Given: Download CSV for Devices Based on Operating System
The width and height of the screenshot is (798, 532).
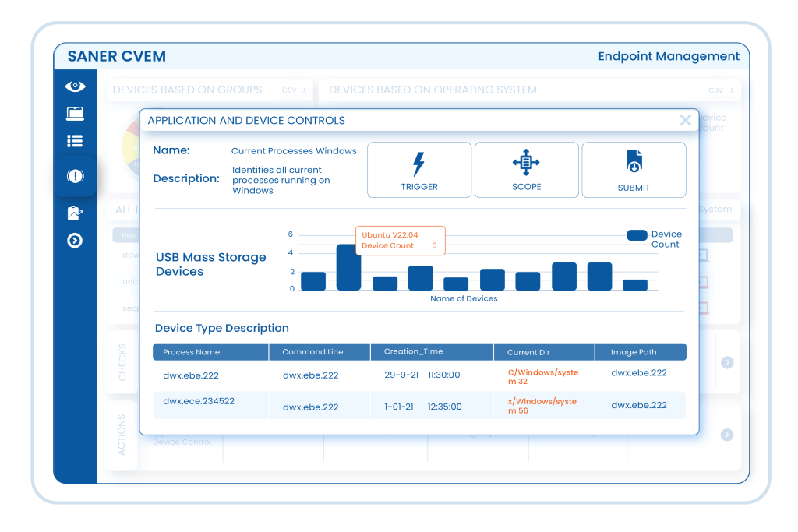Looking at the screenshot, I should 720,90.
